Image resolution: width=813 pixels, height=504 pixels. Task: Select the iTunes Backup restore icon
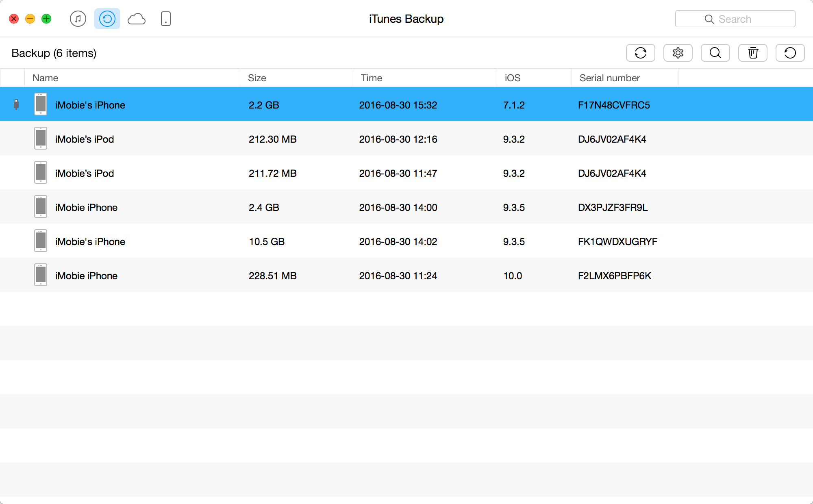tap(107, 19)
